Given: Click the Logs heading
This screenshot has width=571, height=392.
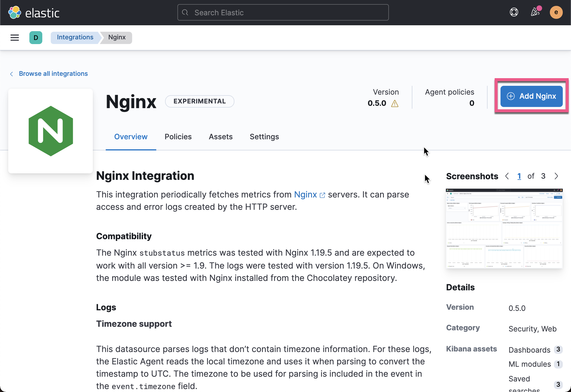Looking at the screenshot, I should tap(106, 307).
